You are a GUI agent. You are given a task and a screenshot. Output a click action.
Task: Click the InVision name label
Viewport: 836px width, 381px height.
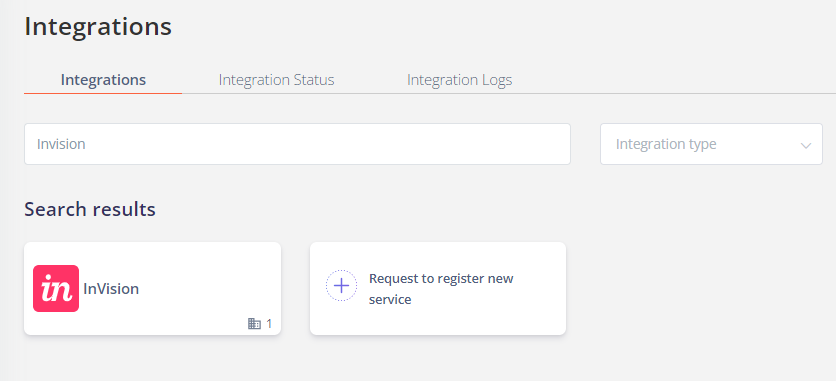click(x=111, y=289)
